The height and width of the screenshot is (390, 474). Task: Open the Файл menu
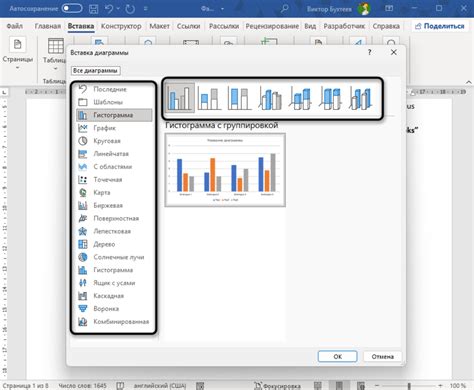coord(15,26)
